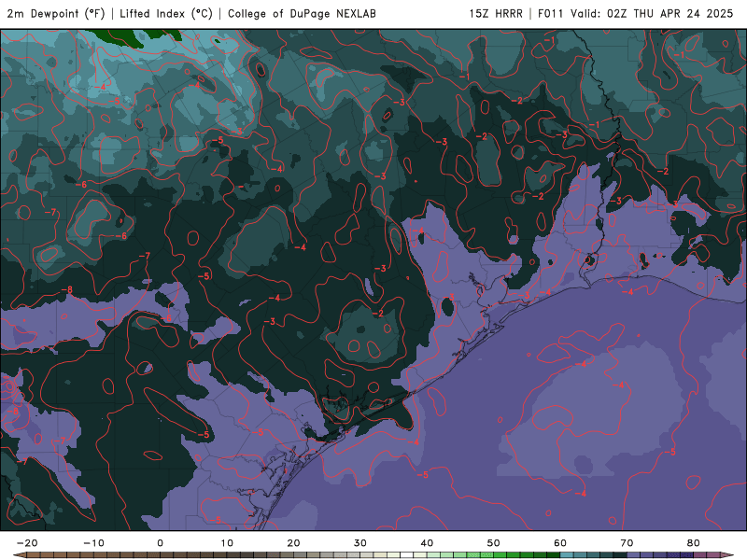Click the "2m Dewpoint (°F)" title text
This screenshot has width=747, height=560.
[56, 13]
